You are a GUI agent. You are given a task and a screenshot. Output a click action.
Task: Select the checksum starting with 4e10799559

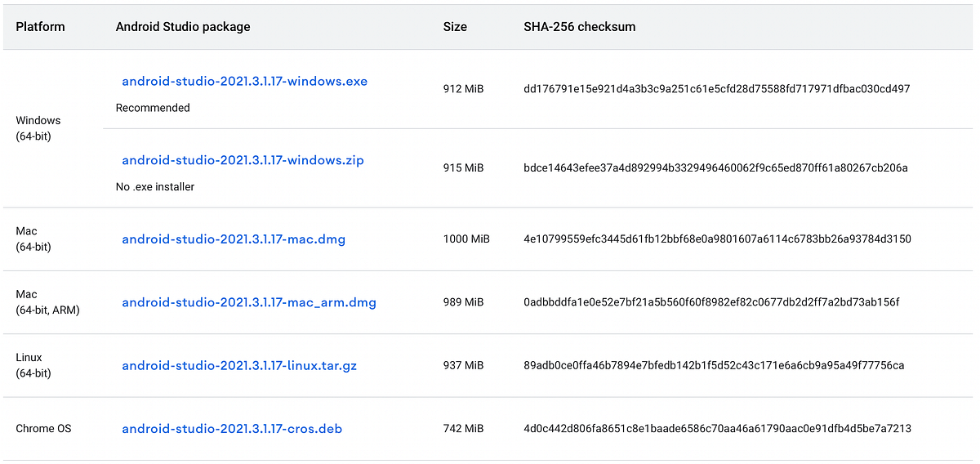click(x=717, y=239)
